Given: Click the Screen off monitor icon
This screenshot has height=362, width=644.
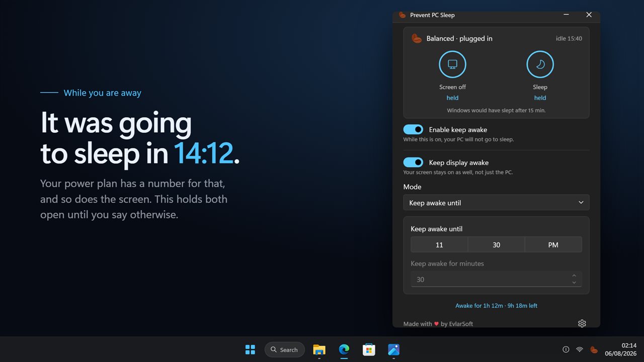Looking at the screenshot, I should coord(452,64).
